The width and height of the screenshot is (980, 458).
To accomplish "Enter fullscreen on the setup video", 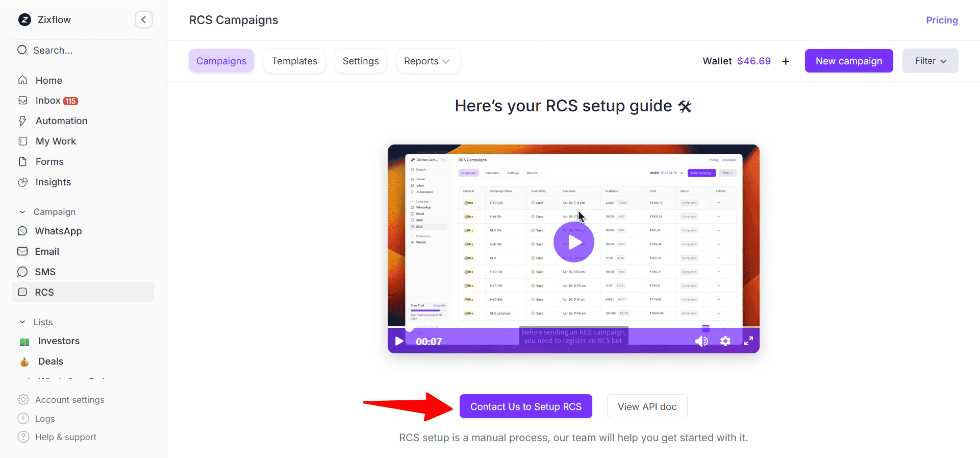I will click(748, 341).
